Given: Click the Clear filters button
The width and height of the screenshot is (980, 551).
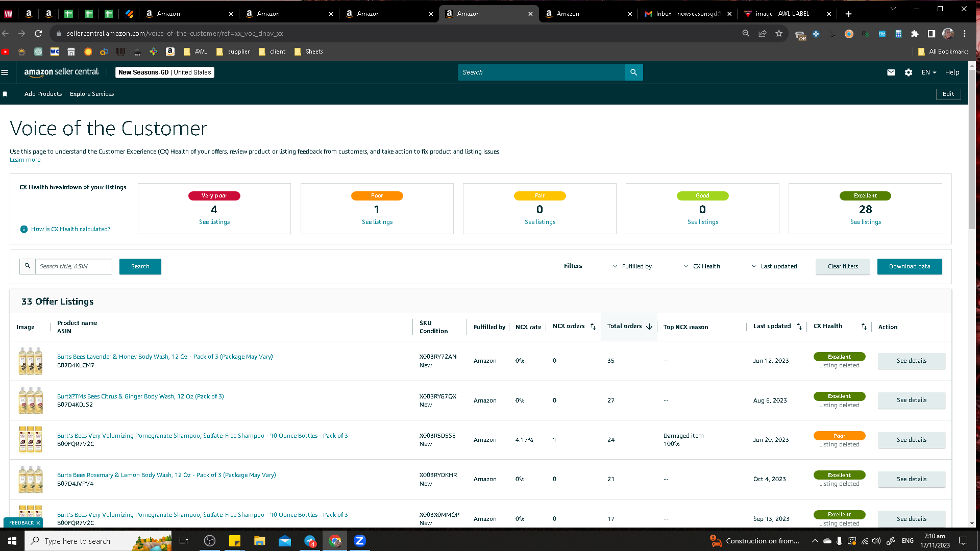Looking at the screenshot, I should [x=843, y=266].
